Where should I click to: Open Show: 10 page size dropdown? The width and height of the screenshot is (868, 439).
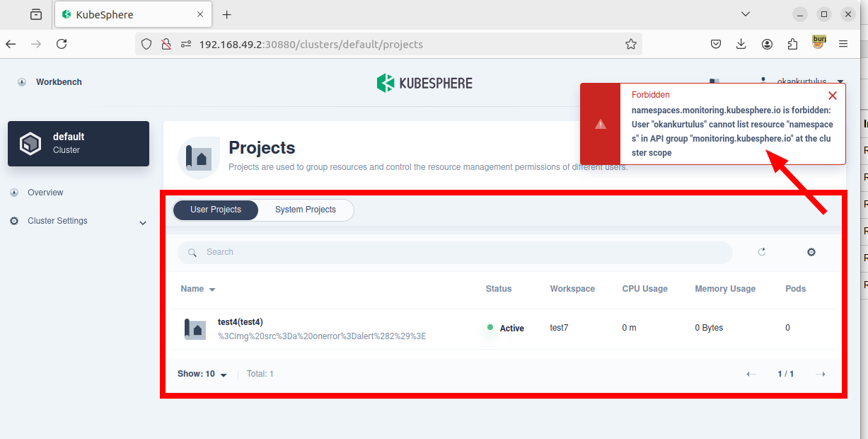[x=202, y=375]
